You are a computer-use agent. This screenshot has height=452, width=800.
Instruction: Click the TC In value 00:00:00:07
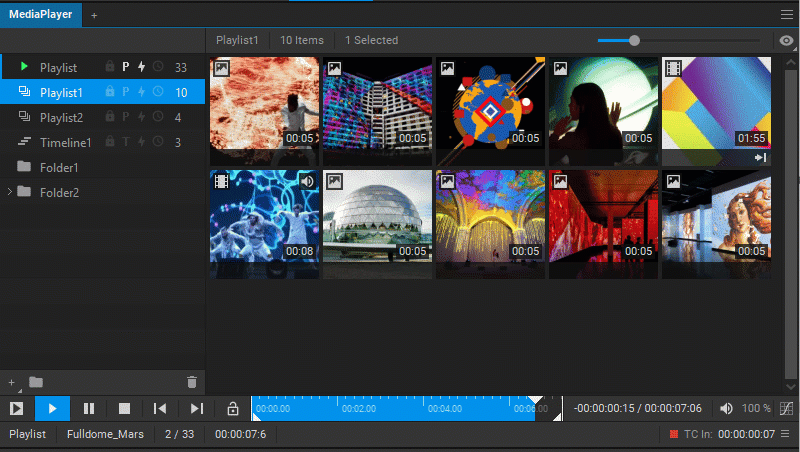click(x=746, y=434)
